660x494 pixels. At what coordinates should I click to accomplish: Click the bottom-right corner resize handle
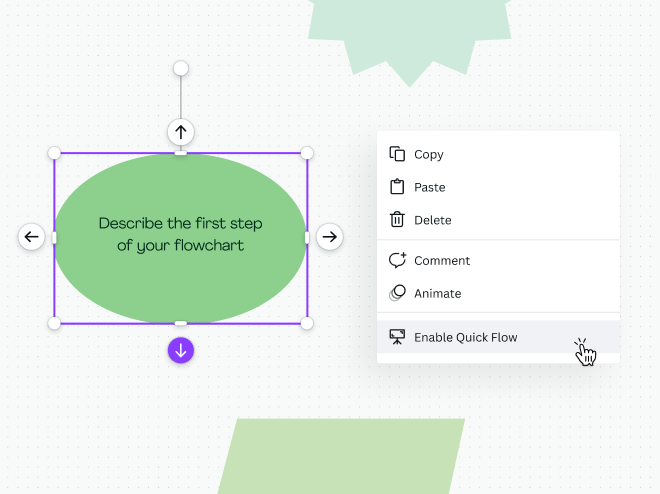tap(307, 323)
